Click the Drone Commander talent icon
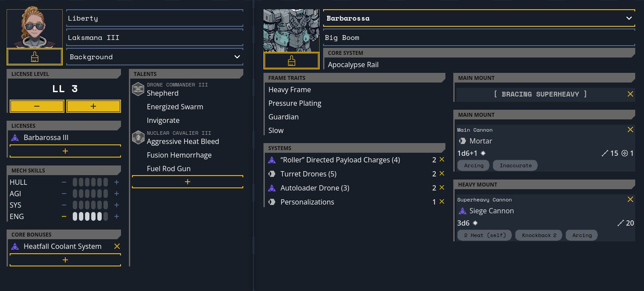644x291 pixels. (139, 89)
